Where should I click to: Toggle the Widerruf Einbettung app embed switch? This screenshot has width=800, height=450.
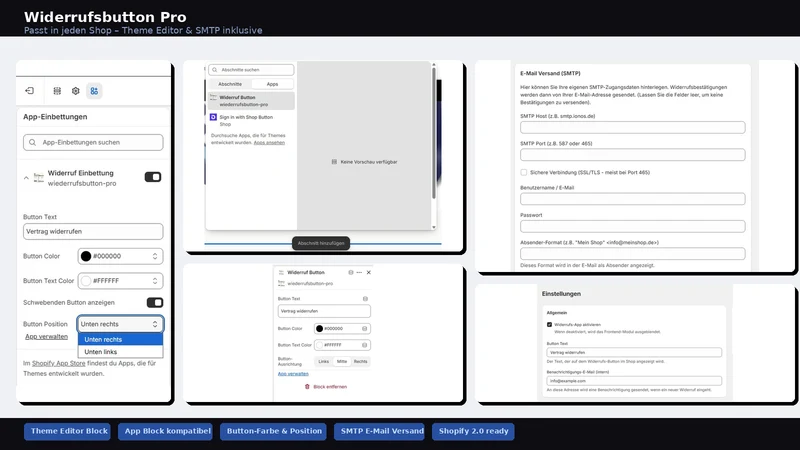153,177
